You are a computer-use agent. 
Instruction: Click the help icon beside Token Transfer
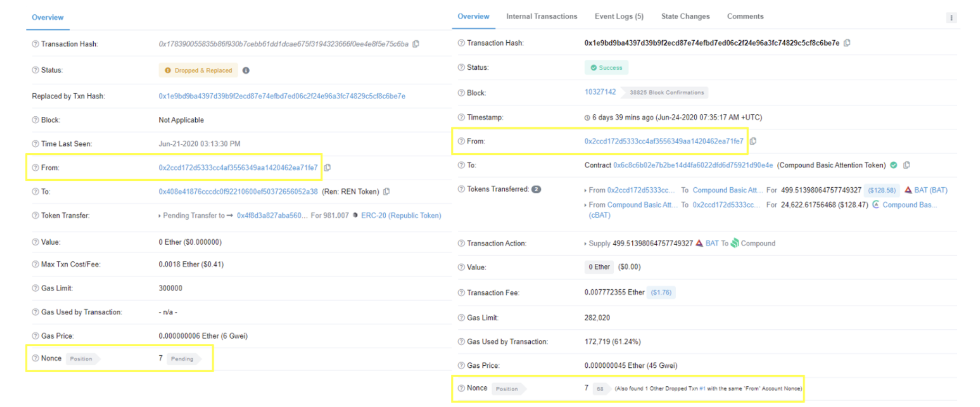coord(35,215)
